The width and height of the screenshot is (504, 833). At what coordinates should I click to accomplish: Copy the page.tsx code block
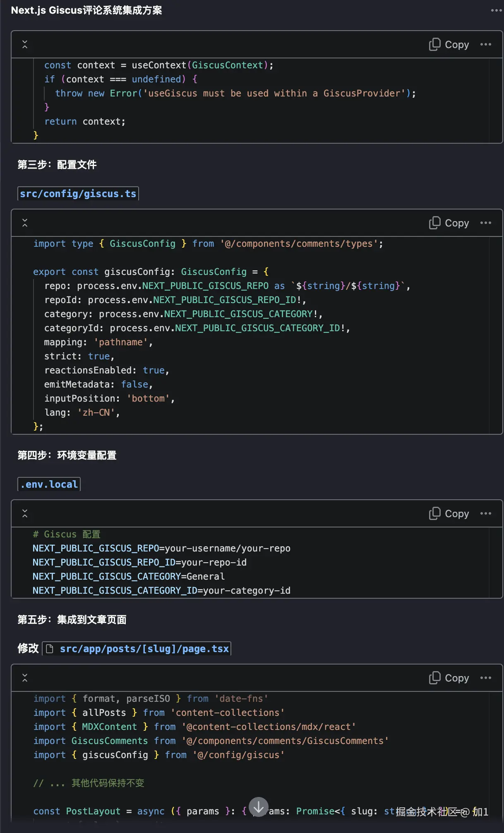(x=449, y=678)
